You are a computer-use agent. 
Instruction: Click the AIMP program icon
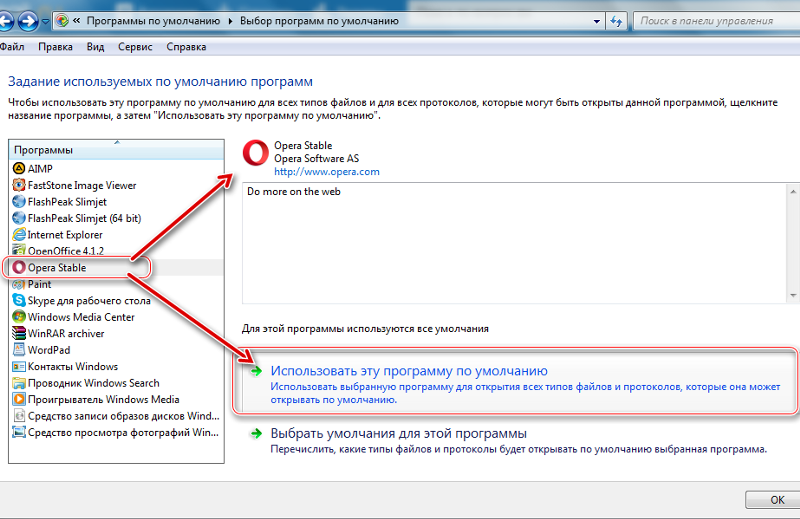pos(19,169)
